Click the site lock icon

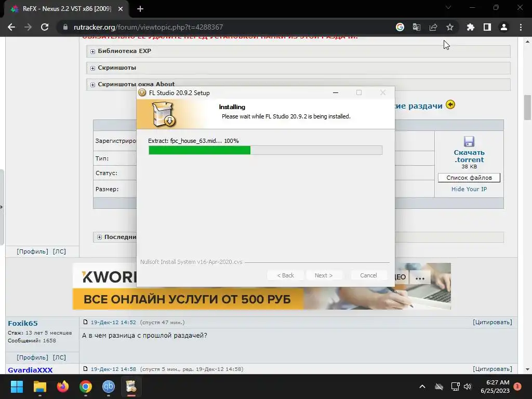tap(65, 27)
